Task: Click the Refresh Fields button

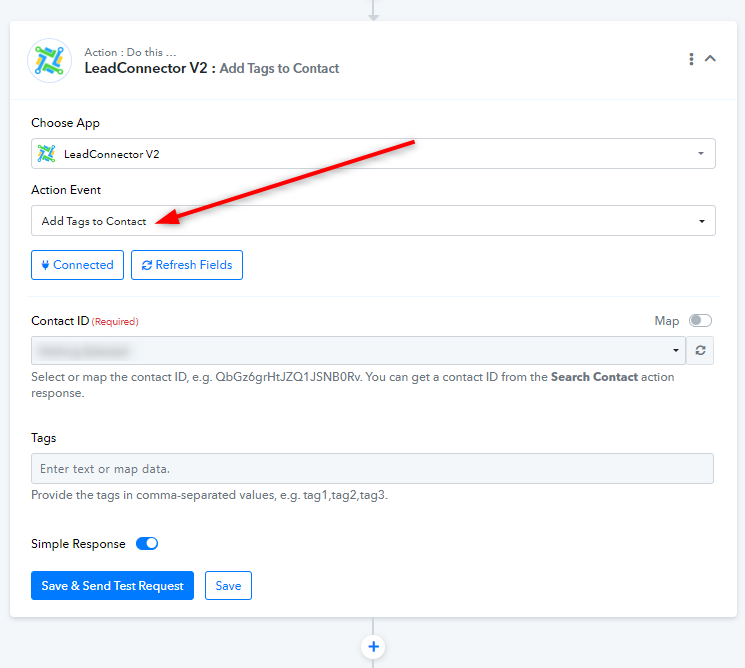Action: (x=187, y=265)
